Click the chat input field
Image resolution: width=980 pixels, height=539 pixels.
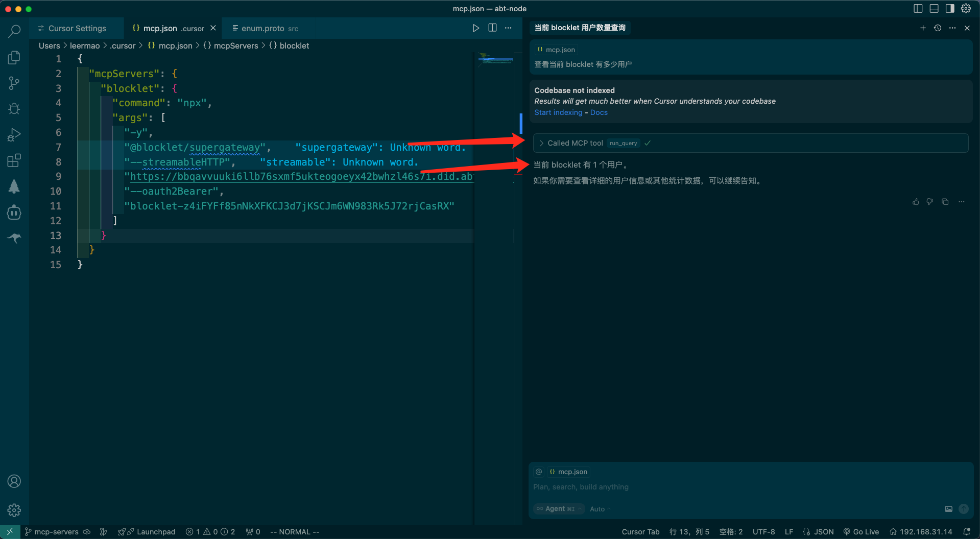tap(715, 487)
